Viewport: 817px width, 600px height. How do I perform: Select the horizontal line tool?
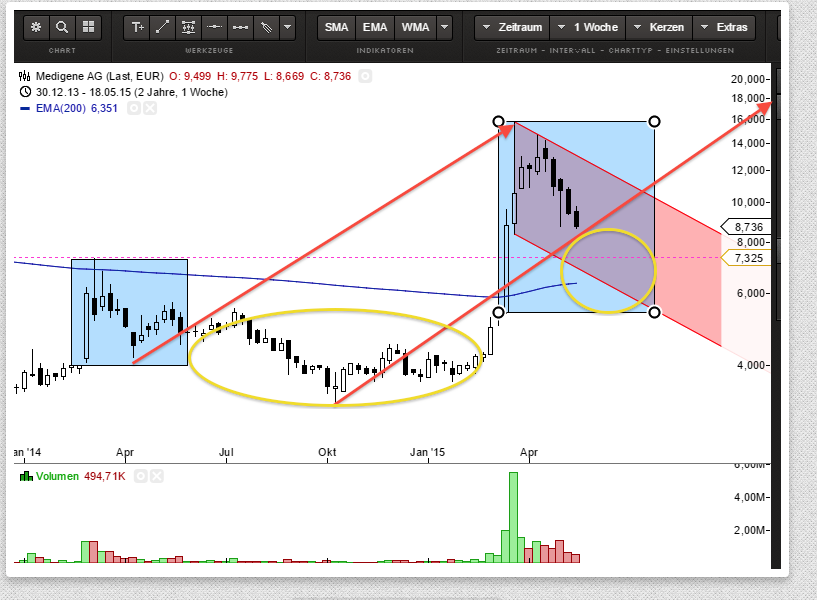tap(214, 27)
